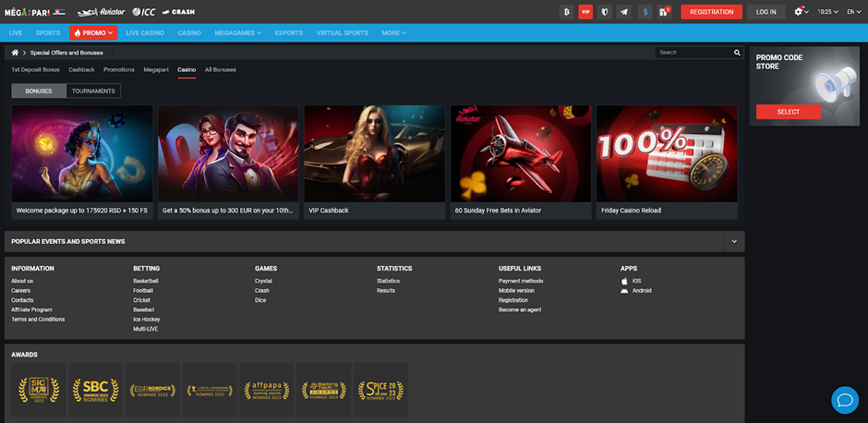Open the VIP Cashback promo card

[x=375, y=163]
